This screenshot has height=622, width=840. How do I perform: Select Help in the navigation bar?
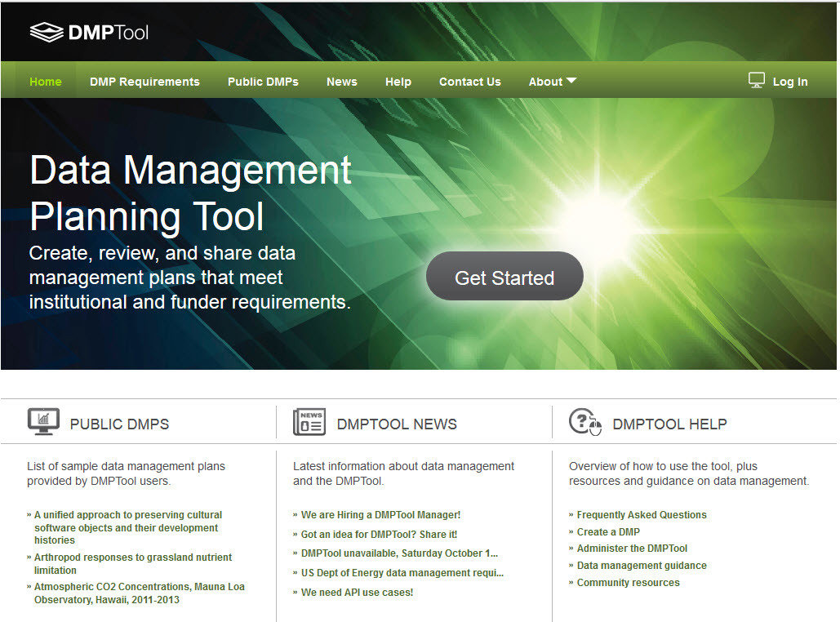(398, 82)
